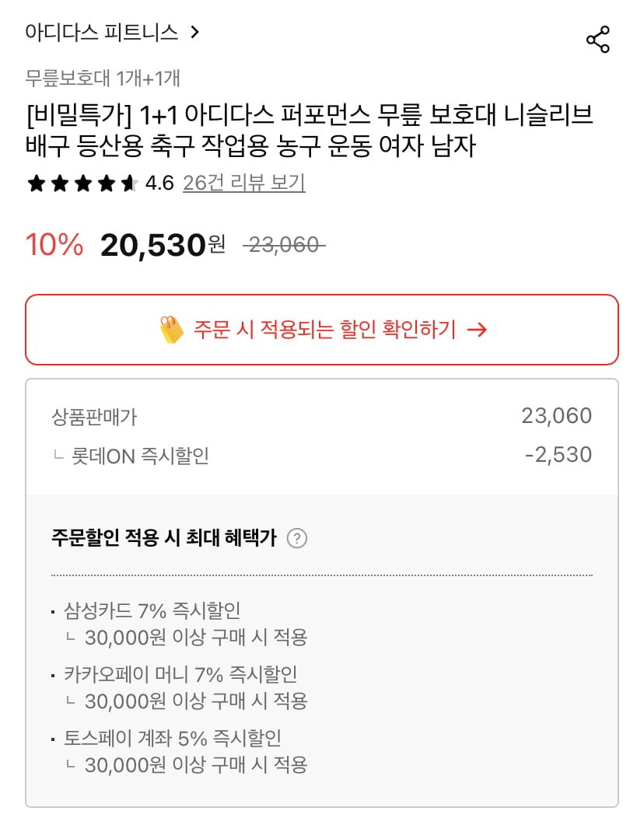Expand the chevron beside 아디다스 피트니스
Image resolution: width=644 pixels, height=818 pixels.
194,33
